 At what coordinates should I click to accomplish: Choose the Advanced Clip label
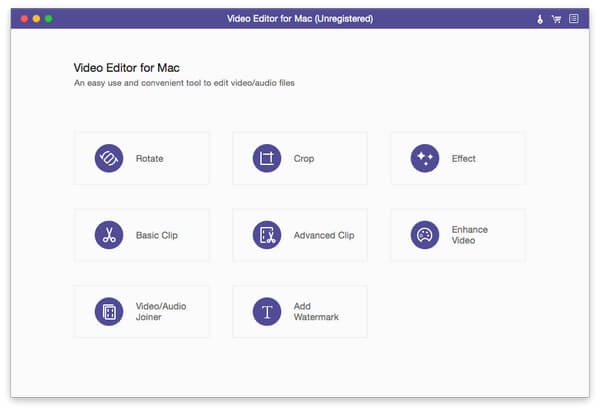point(324,235)
